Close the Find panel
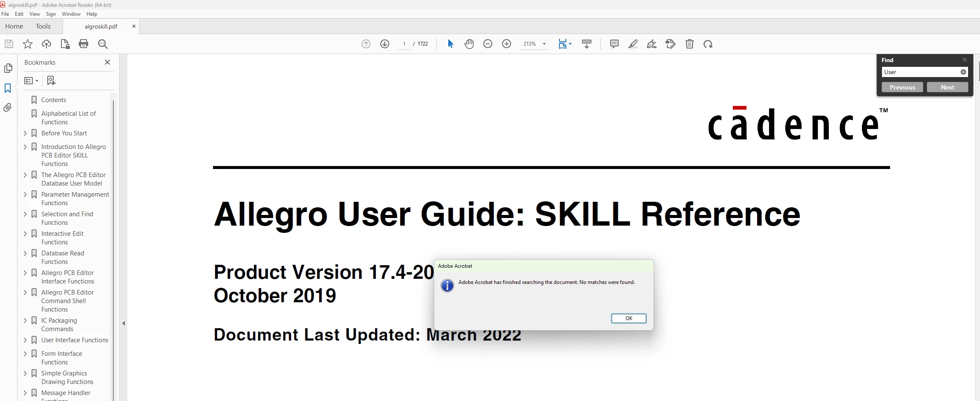This screenshot has height=401, width=980. click(965, 60)
